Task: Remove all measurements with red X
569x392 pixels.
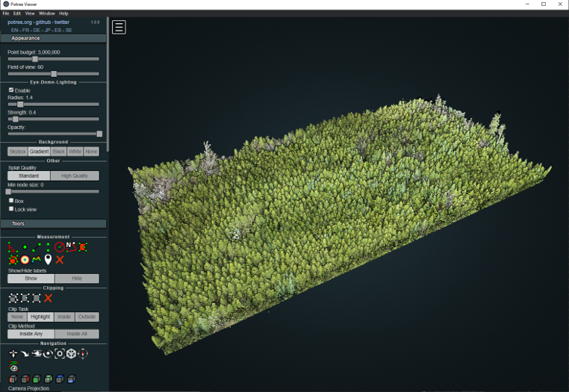Action: coord(60,259)
